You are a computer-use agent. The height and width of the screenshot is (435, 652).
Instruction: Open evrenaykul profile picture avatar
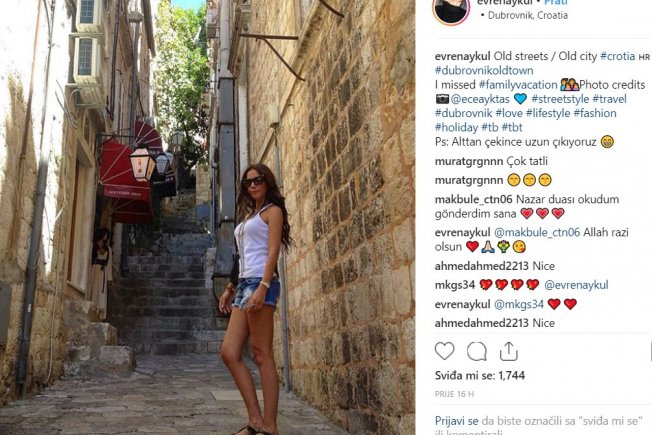tap(451, 9)
